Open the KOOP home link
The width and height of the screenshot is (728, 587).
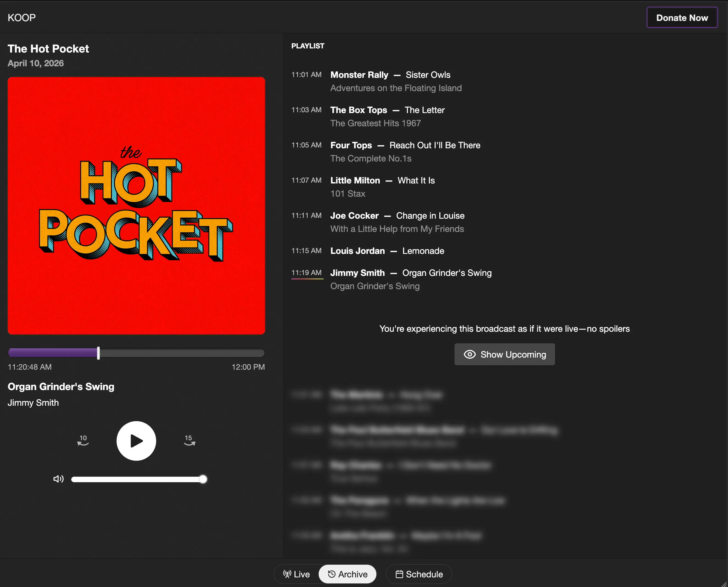click(x=22, y=18)
